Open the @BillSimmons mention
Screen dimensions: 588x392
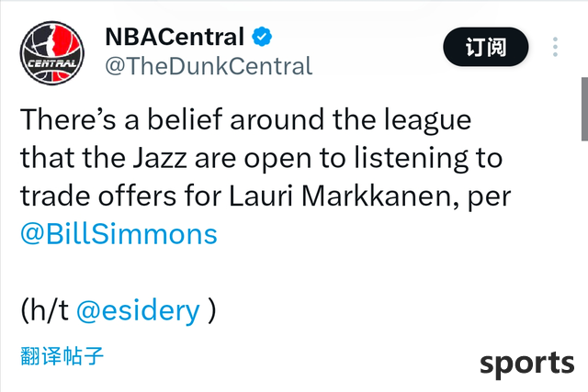pos(119,234)
